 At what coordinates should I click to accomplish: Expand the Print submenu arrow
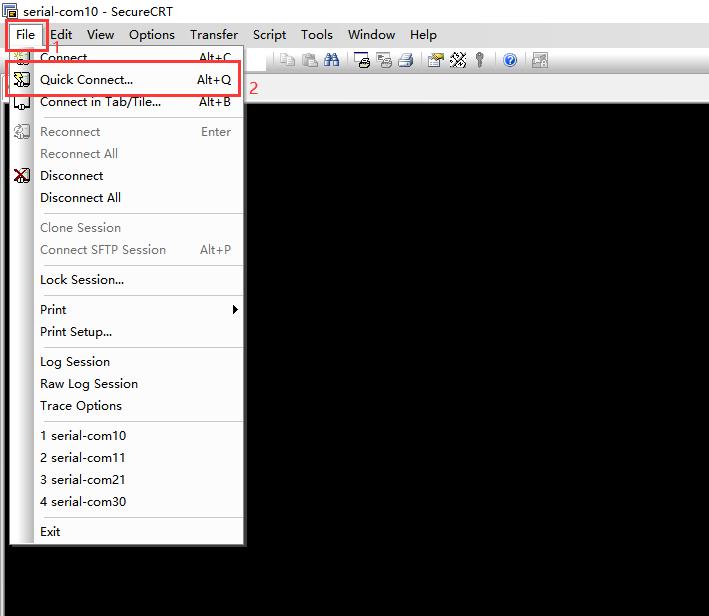click(x=235, y=309)
